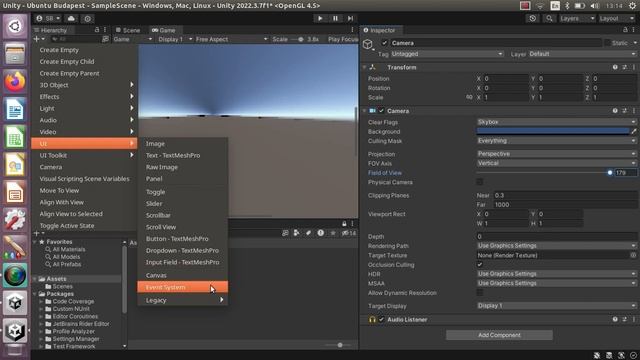
Task: Toggle the Audio Listener enabled checkbox
Action: coord(381,320)
